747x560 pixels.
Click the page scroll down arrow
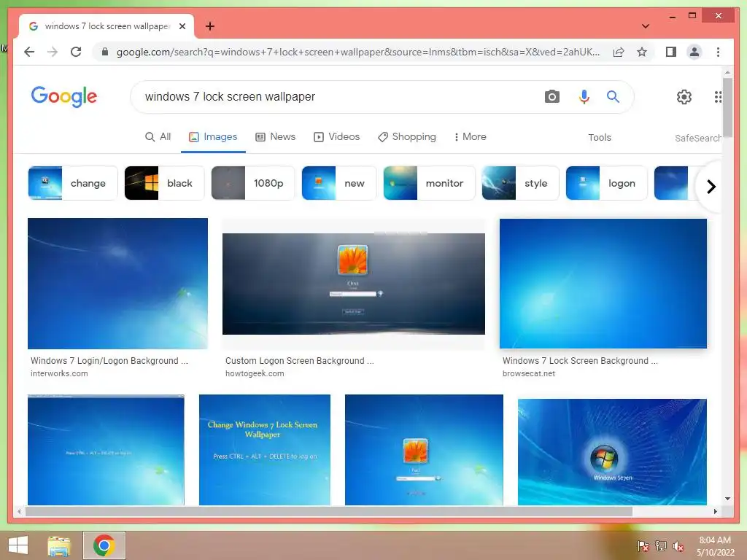[x=727, y=499]
